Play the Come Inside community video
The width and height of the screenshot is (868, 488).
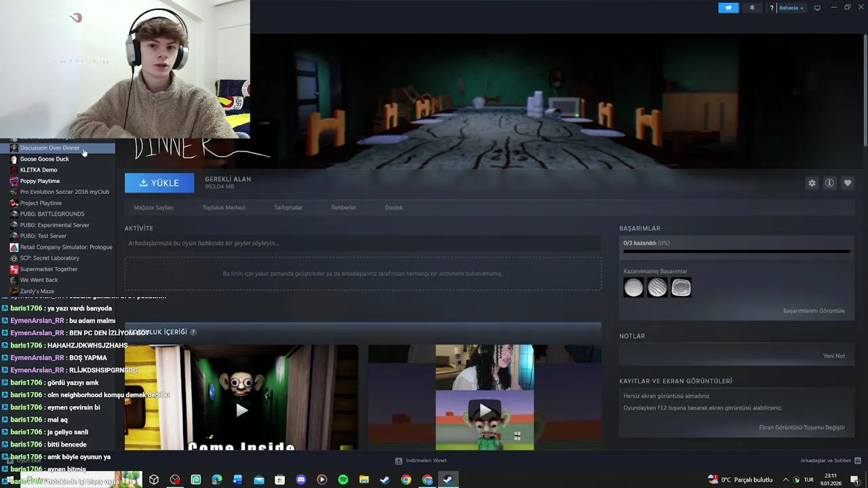click(x=241, y=409)
